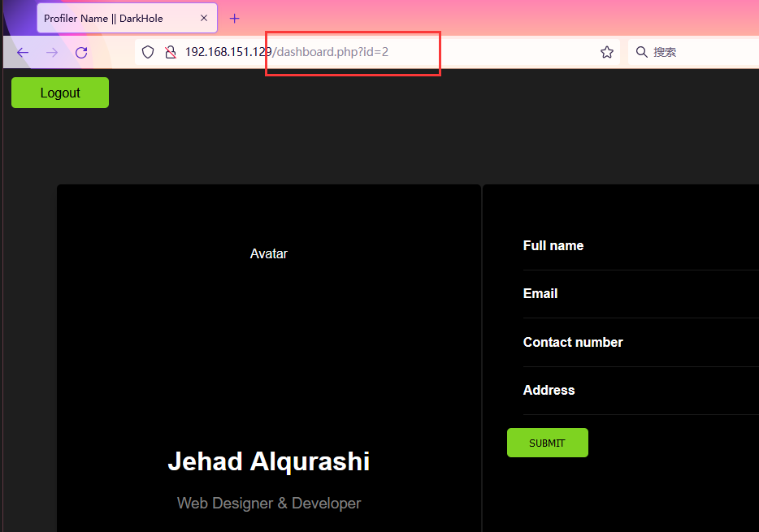Click the search magnifier icon
This screenshot has width=759, height=532.
point(641,52)
